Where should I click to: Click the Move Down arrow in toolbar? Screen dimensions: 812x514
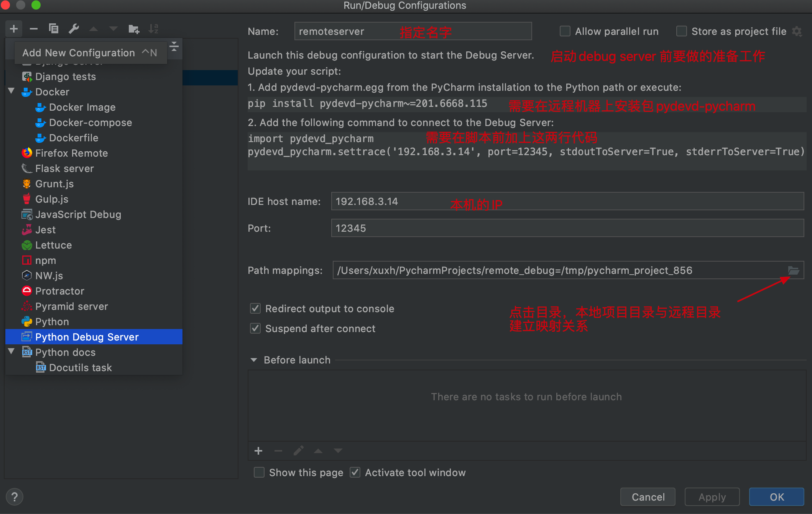pos(113,29)
